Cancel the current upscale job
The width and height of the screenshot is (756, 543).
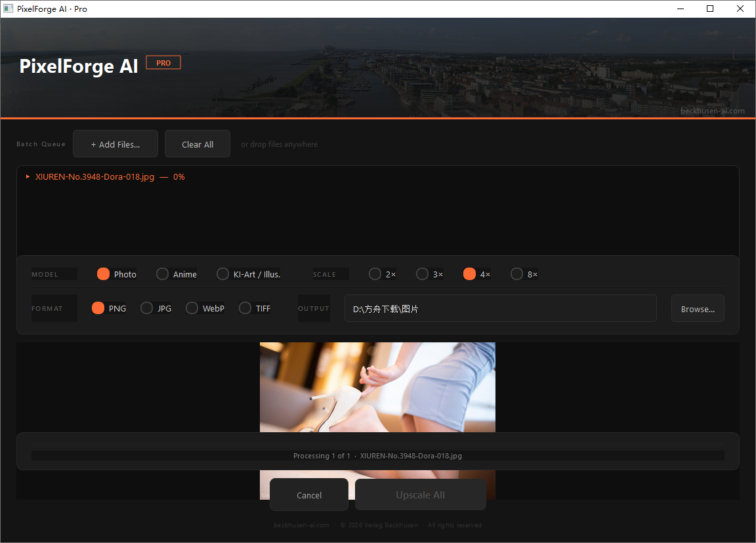coord(309,495)
